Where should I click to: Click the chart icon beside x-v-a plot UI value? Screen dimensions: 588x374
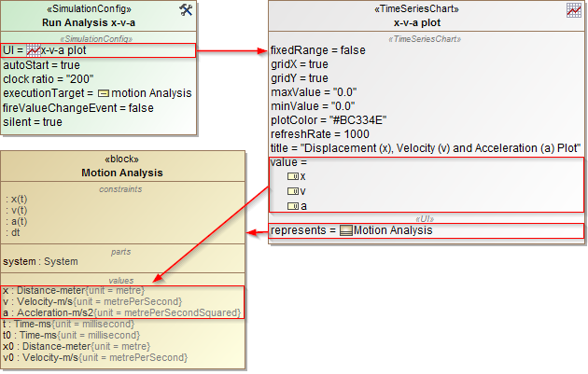tap(34, 49)
